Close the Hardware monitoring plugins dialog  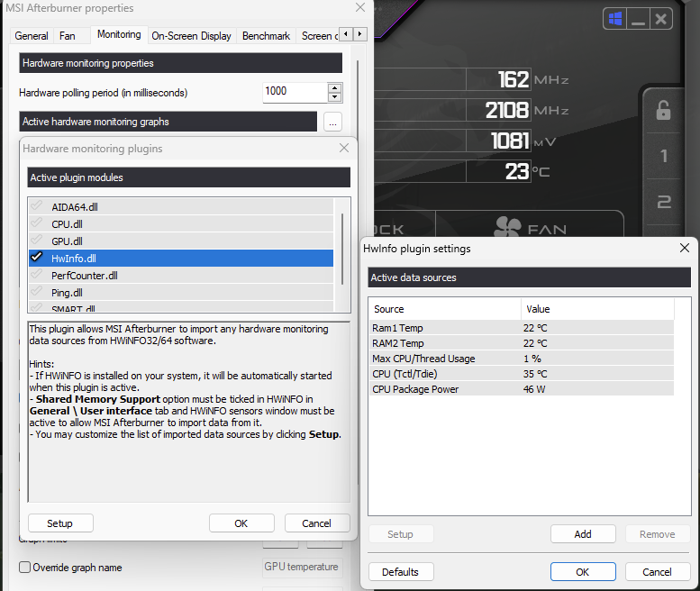coord(344,148)
